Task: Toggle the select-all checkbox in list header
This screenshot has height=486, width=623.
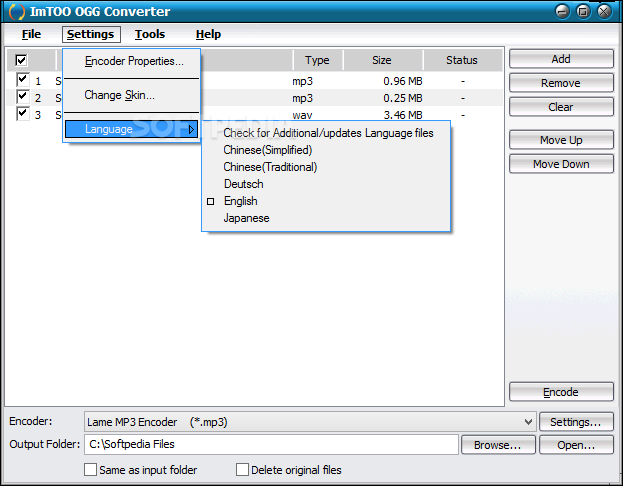Action: coord(21,60)
